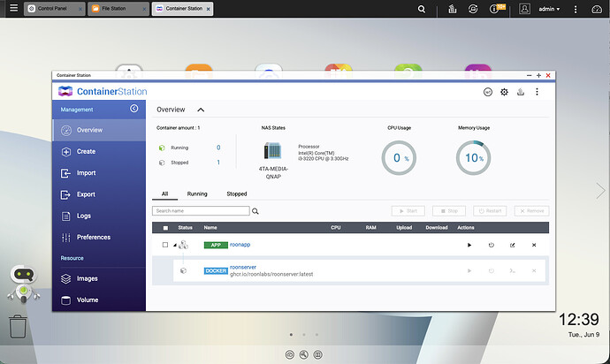
Task: Open Images under Resource
Action: 99,278
